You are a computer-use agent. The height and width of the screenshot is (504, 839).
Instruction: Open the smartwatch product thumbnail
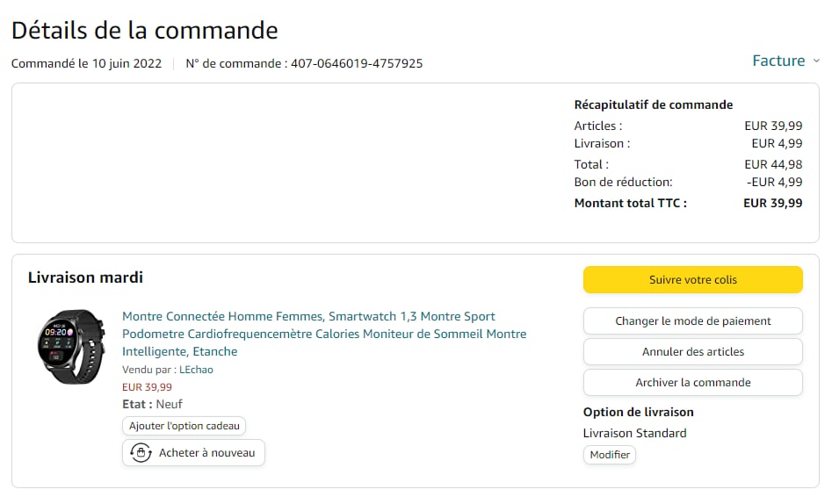(x=71, y=346)
